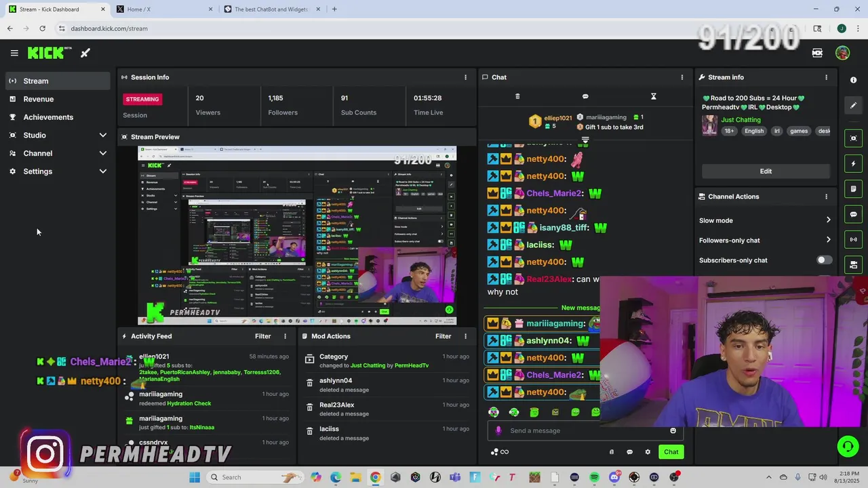The image size is (868, 488).
Task: Open chat settings gear icon
Action: click(x=648, y=452)
